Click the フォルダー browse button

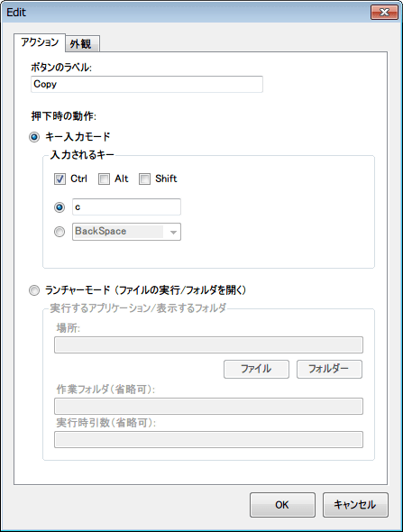pos(329,369)
